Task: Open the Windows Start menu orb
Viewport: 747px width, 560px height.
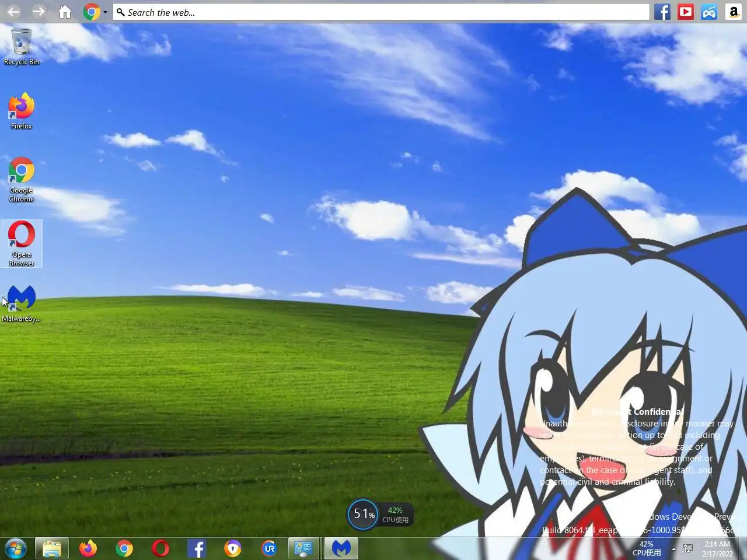Action: tap(16, 548)
